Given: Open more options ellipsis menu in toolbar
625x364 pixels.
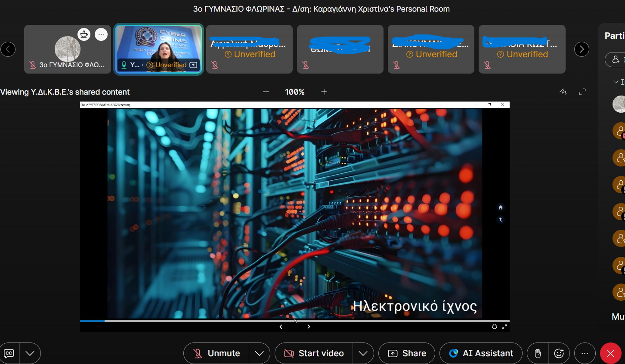Looking at the screenshot, I should click(585, 353).
